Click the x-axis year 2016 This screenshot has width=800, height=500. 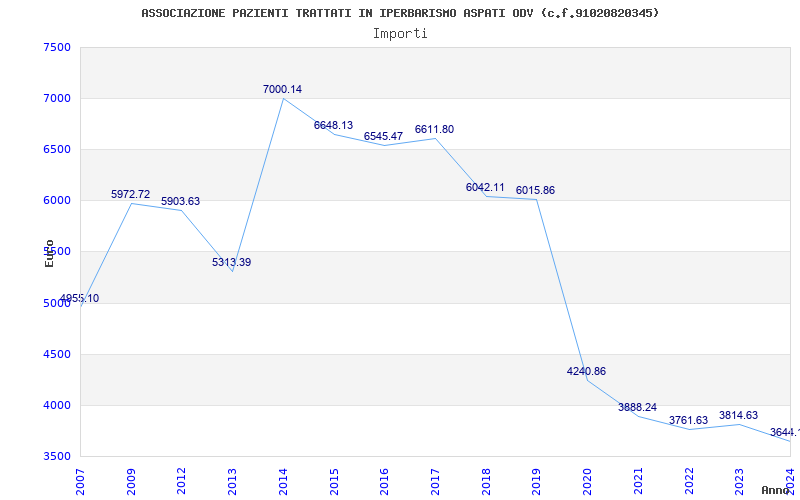click(x=384, y=481)
